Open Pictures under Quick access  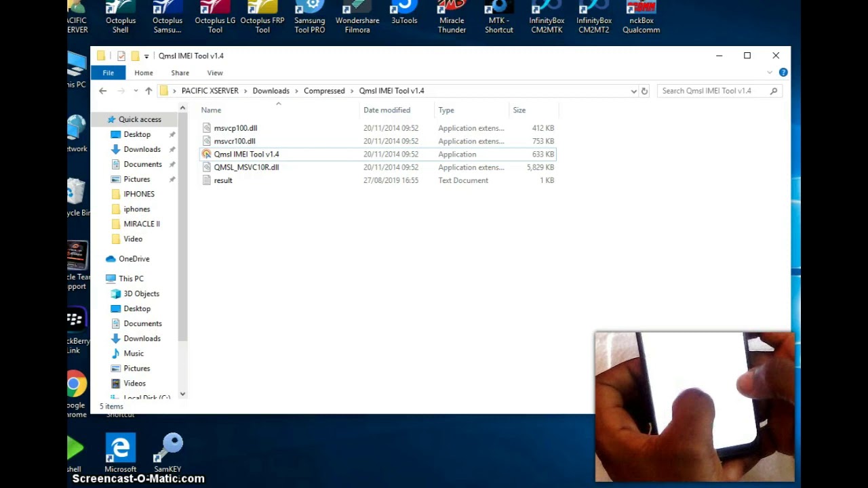[137, 179]
